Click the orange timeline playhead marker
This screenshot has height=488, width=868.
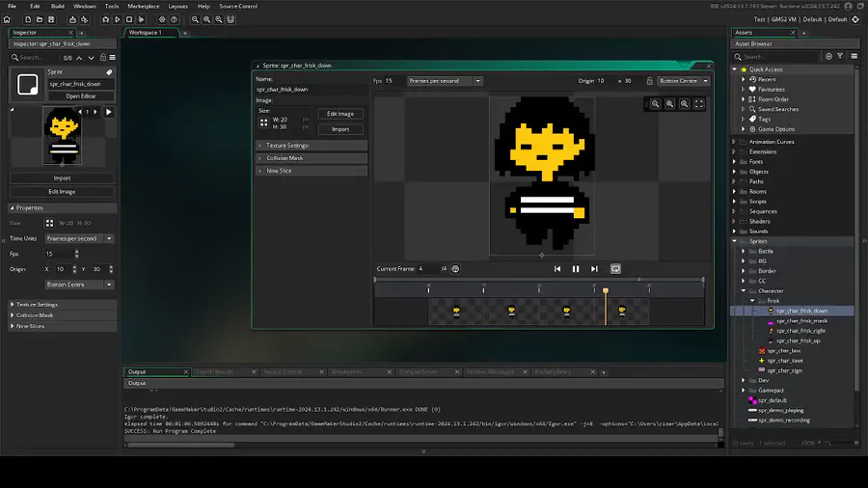(606, 290)
